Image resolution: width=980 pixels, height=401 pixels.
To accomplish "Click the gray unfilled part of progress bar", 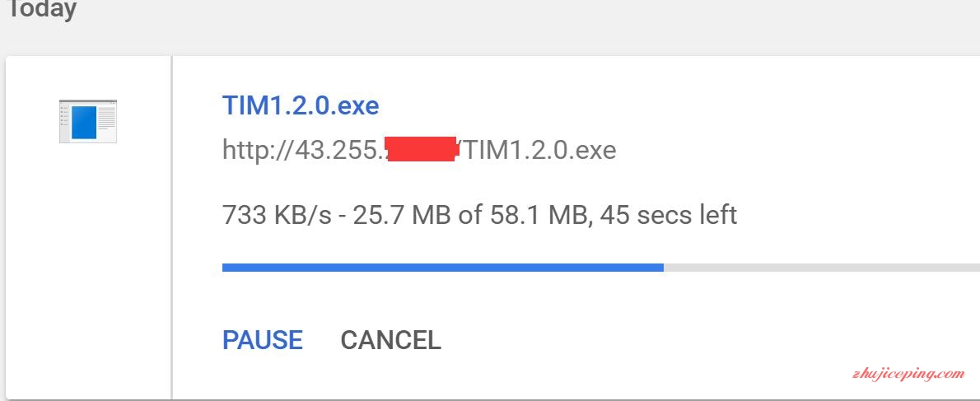I will (821, 268).
